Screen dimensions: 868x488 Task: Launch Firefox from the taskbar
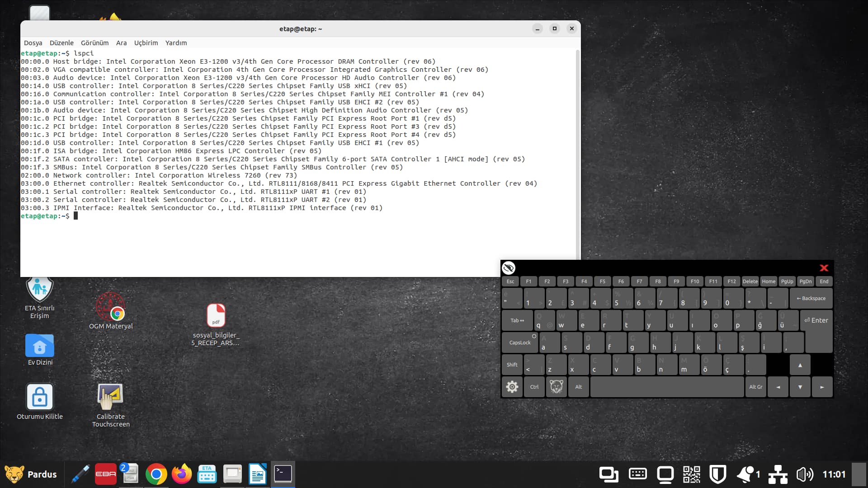(x=181, y=474)
